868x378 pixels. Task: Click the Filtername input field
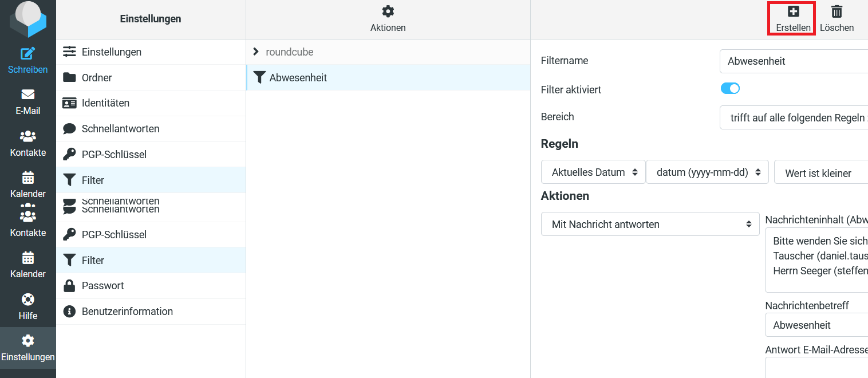pos(794,61)
